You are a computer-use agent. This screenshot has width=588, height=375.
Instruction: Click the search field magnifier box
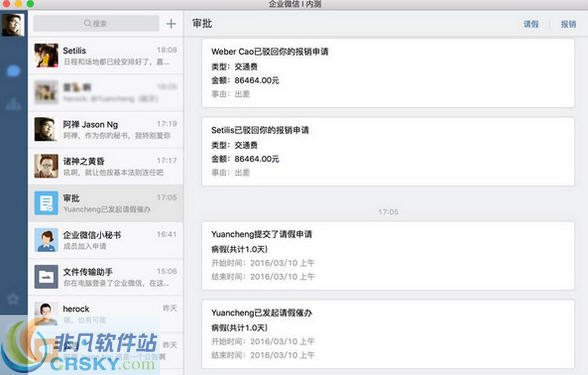tap(96, 24)
